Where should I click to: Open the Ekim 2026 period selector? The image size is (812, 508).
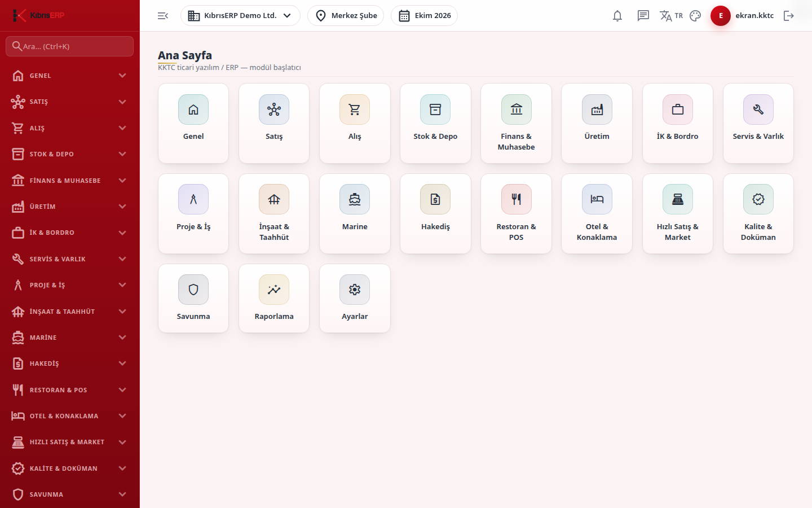424,16
